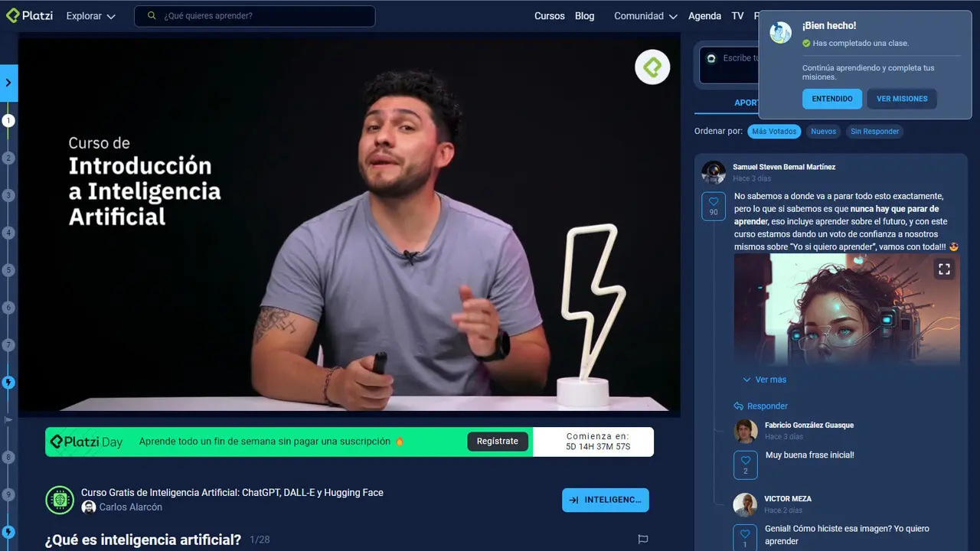Like Samuel's comment with 90 hearts
Image resolution: width=980 pixels, height=551 pixels.
pyautogui.click(x=714, y=207)
